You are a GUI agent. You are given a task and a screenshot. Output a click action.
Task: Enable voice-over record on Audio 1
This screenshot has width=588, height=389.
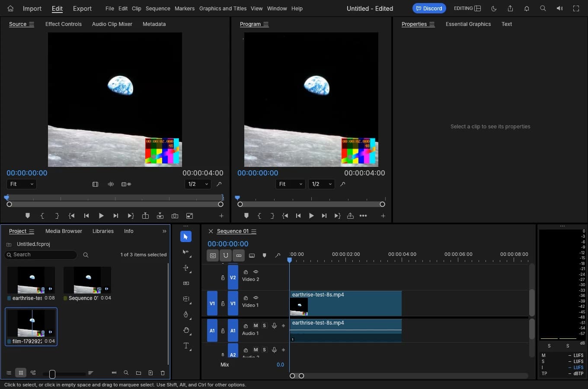pos(274,325)
